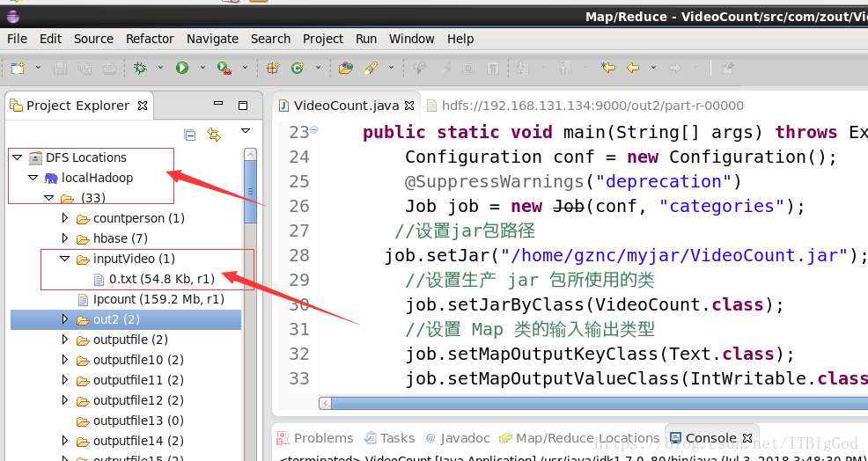Click the Previous Annotation up-arrow icon
Image resolution: width=868 pixels, height=461 pixels.
563,68
